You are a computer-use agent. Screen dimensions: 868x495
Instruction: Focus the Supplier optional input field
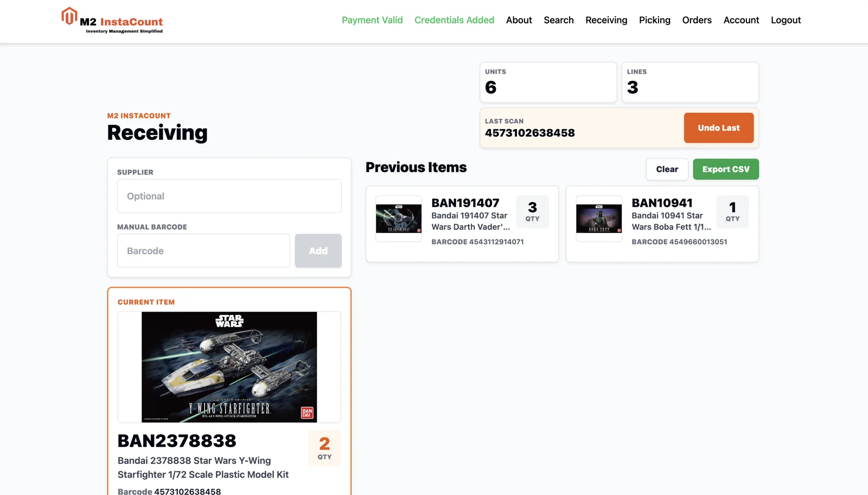coord(229,196)
